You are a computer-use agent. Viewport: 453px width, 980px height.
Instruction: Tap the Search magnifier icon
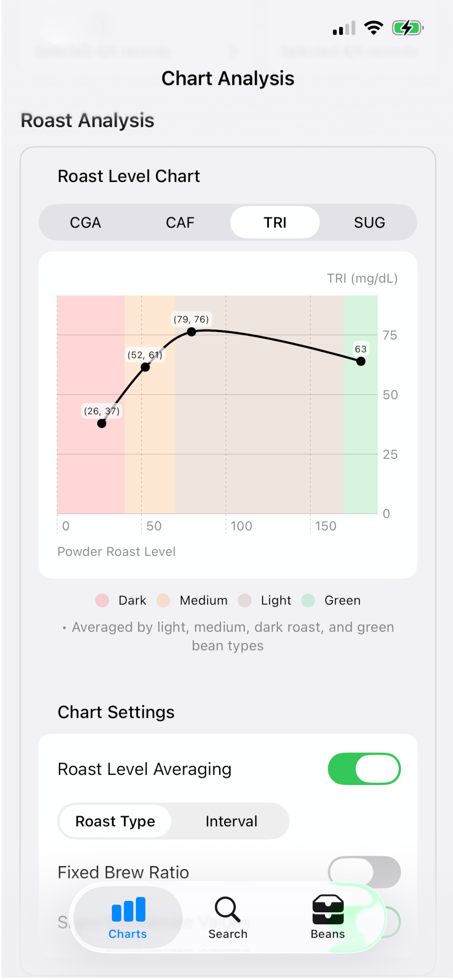(x=228, y=909)
